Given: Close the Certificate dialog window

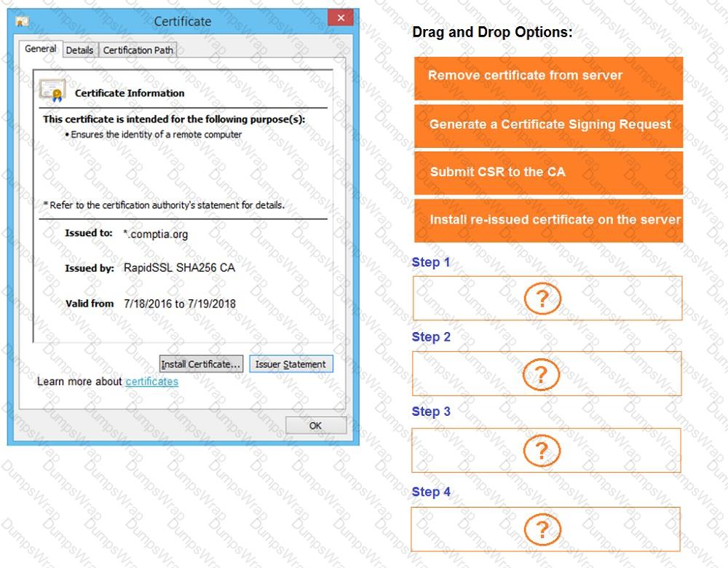Looking at the screenshot, I should coord(341,18).
